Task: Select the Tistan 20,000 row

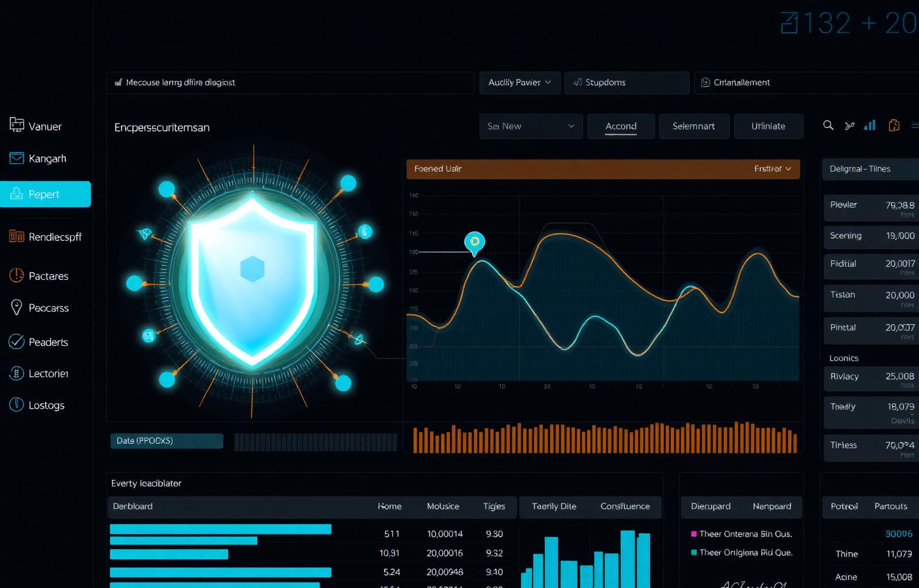Action: pyautogui.click(x=871, y=298)
